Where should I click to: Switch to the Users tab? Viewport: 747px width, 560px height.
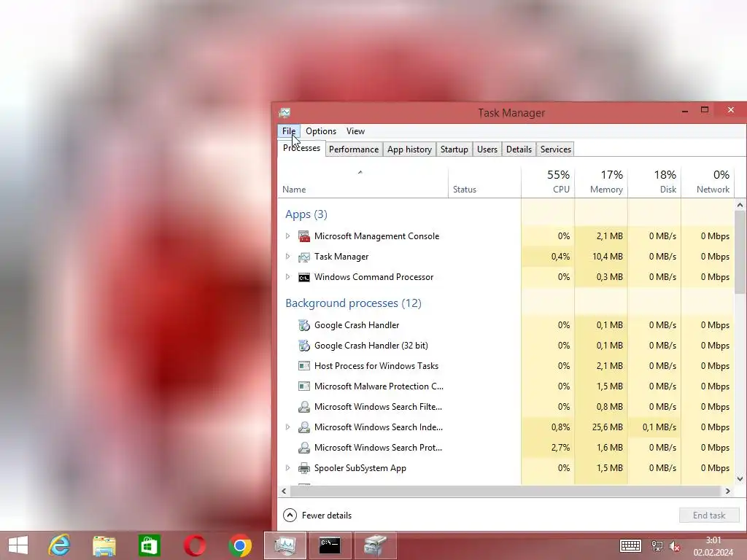tap(487, 149)
